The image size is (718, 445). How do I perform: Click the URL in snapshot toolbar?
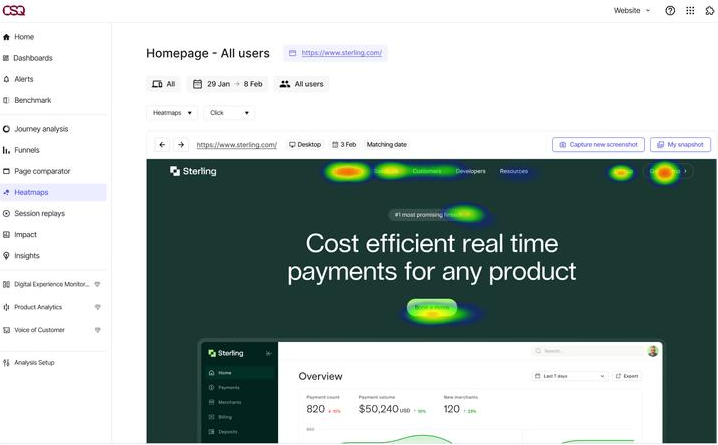coord(237,145)
